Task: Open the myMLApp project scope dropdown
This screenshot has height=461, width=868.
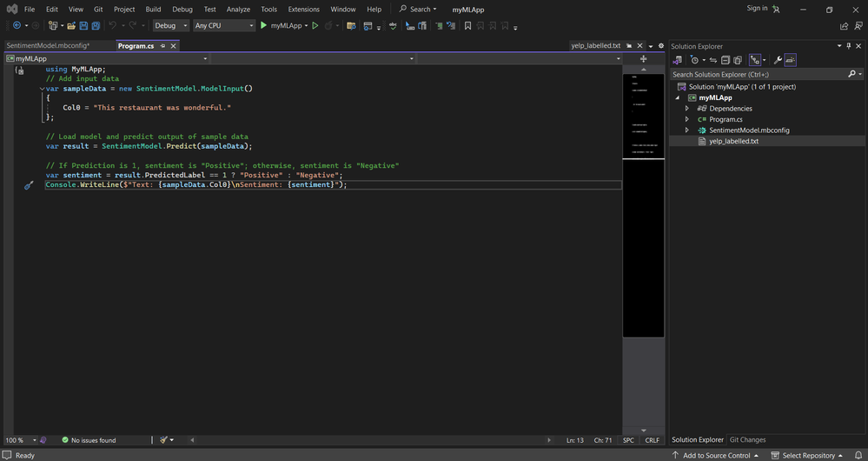Action: pyautogui.click(x=107, y=58)
